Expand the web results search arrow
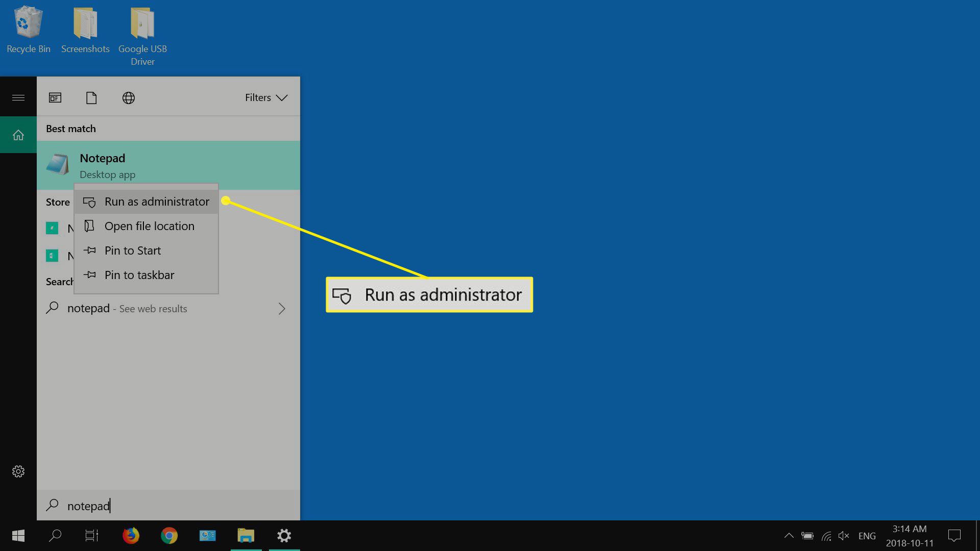The width and height of the screenshot is (980, 551). [x=282, y=308]
